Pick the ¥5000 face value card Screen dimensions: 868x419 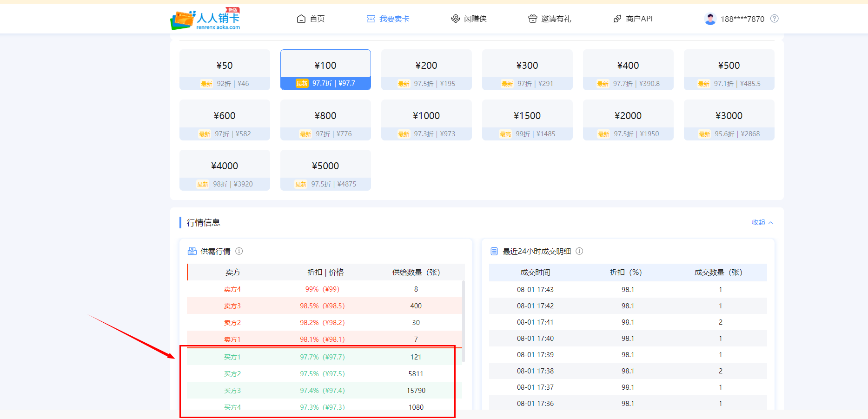[x=325, y=170]
